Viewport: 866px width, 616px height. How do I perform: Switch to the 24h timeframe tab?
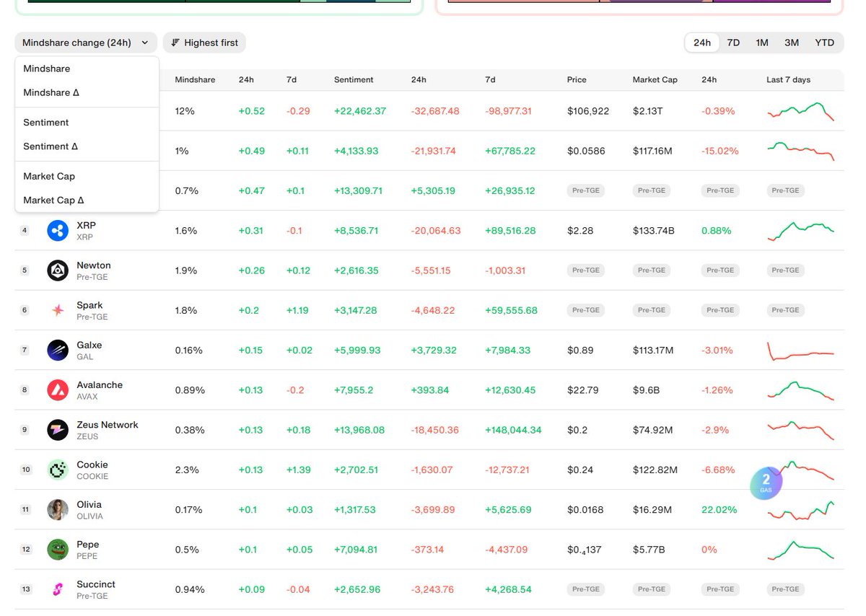[702, 43]
